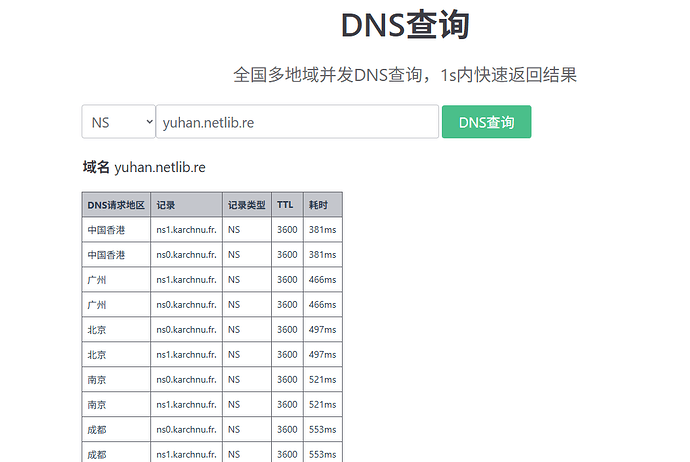Screen dimensions: 690x462
Task: Select ns0.karchnu.fr. record in 南京 row
Action: pyautogui.click(x=187, y=380)
